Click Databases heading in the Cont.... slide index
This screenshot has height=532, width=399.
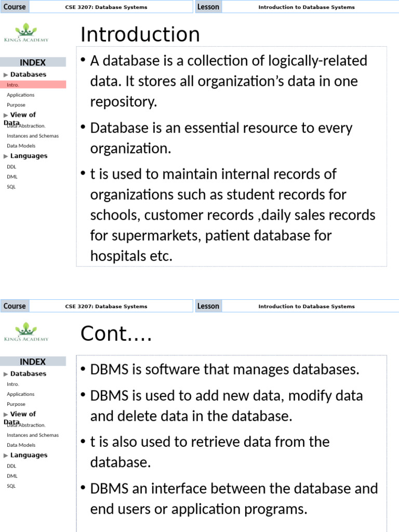pyautogui.click(x=28, y=374)
